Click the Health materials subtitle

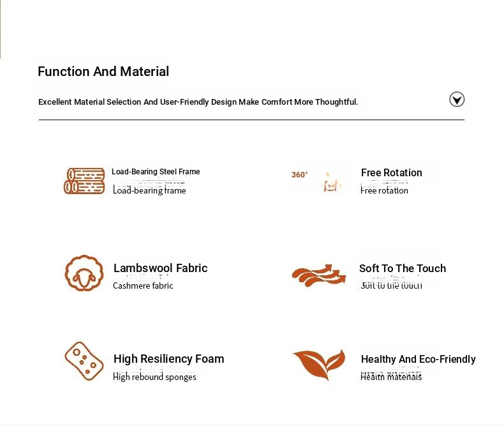pyautogui.click(x=390, y=377)
